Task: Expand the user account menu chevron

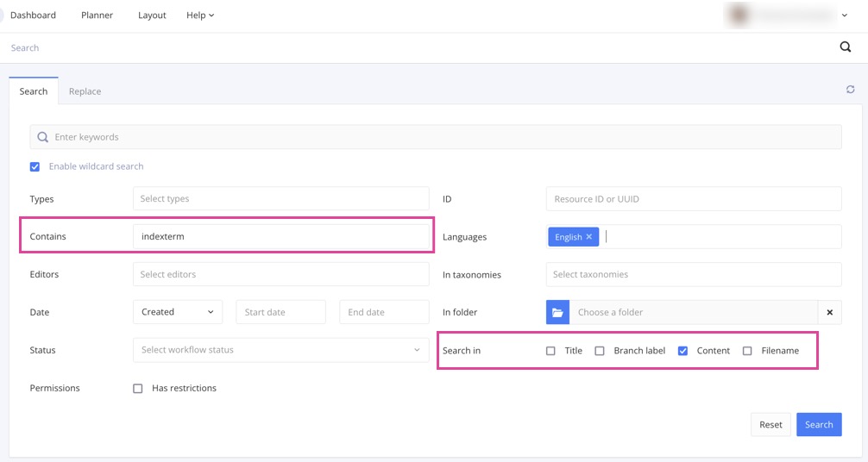Action: click(844, 16)
